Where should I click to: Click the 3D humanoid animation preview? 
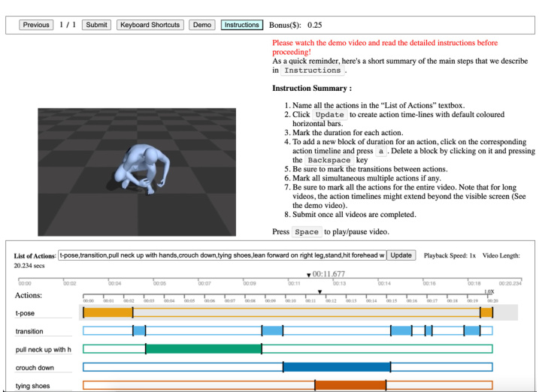click(137, 172)
